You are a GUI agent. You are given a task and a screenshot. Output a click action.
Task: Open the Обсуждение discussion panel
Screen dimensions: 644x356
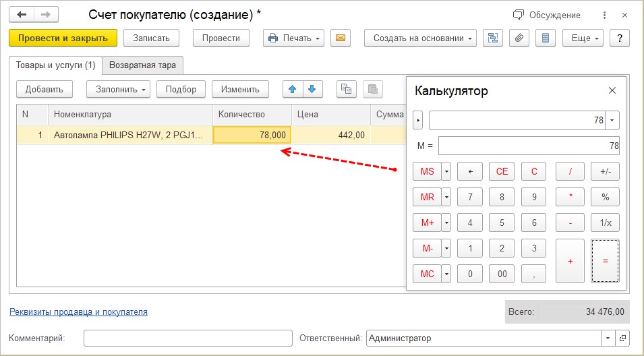coord(546,15)
